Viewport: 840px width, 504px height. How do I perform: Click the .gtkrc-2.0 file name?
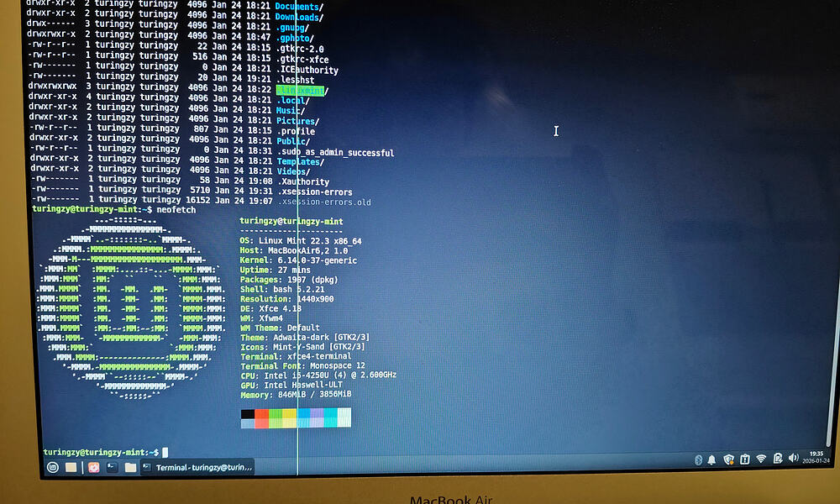click(300, 49)
